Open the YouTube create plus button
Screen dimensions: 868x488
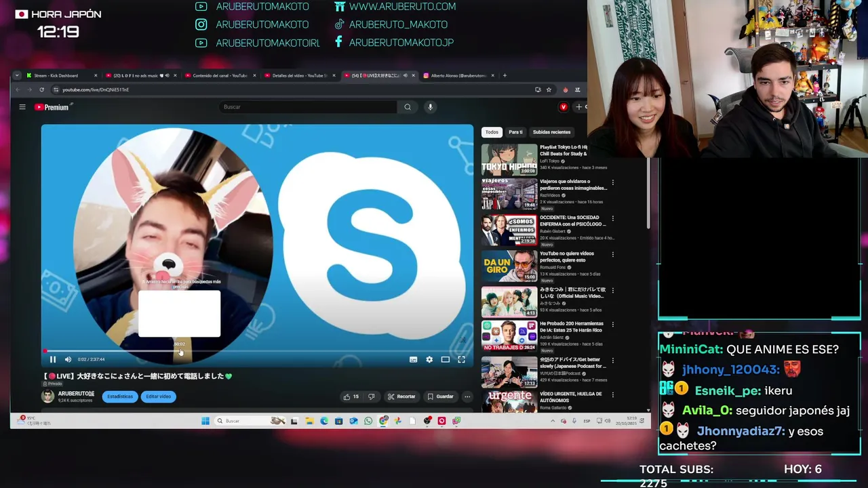tap(579, 107)
